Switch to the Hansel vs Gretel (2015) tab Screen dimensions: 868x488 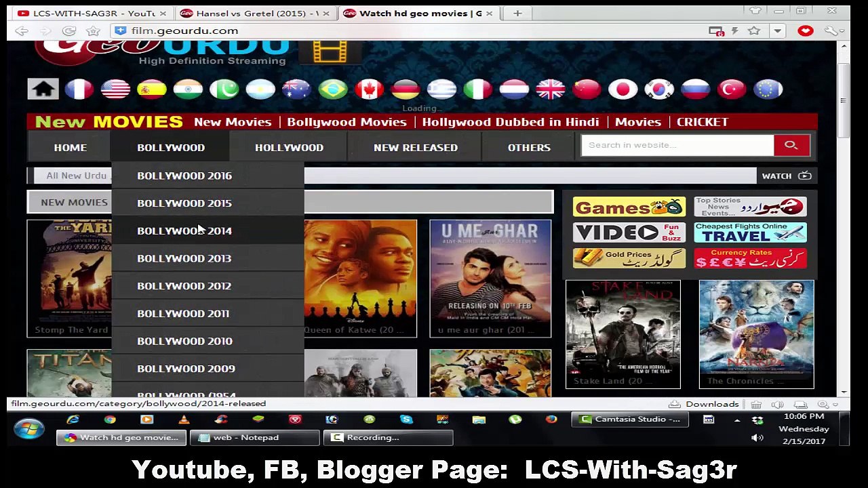pyautogui.click(x=254, y=13)
